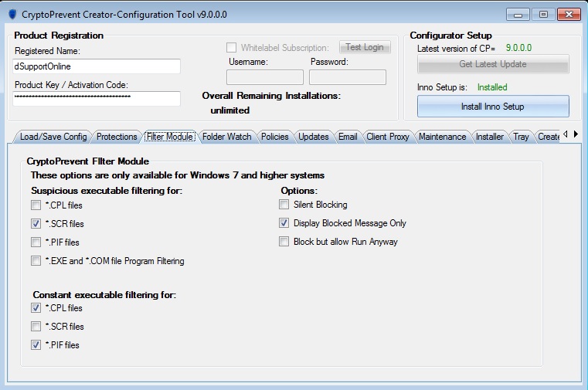The width and height of the screenshot is (588, 390).
Task: Click the Product Key / Activation Code field
Action: coord(97,99)
